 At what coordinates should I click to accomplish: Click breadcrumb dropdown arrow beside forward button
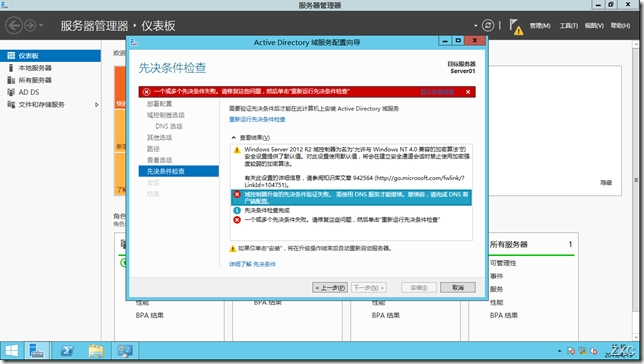[x=41, y=25]
